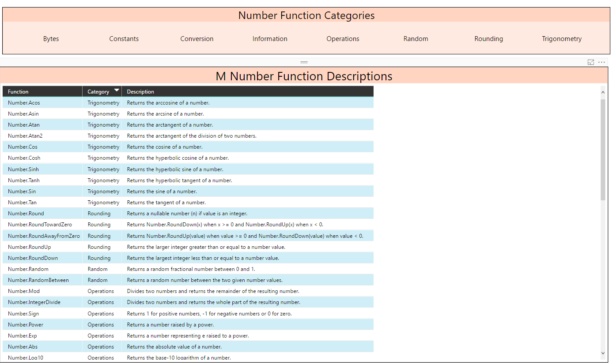Click the Number Function Categories title
The width and height of the screenshot is (612, 364).
[x=306, y=15]
